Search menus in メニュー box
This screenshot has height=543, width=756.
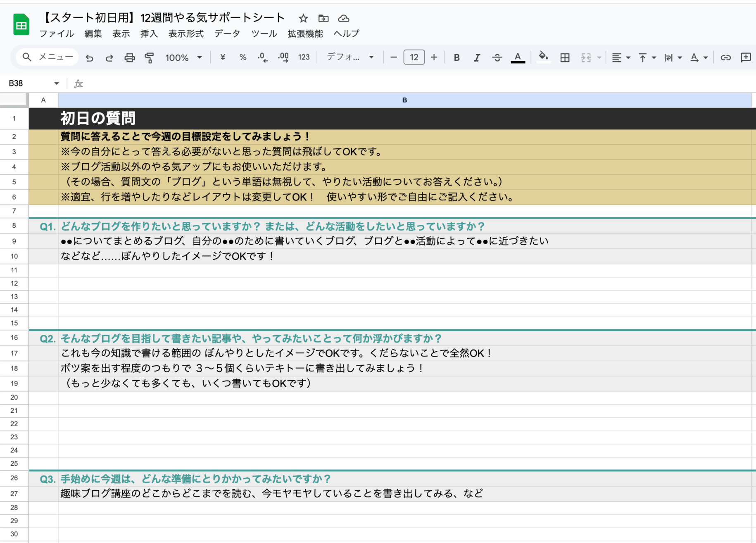point(48,57)
